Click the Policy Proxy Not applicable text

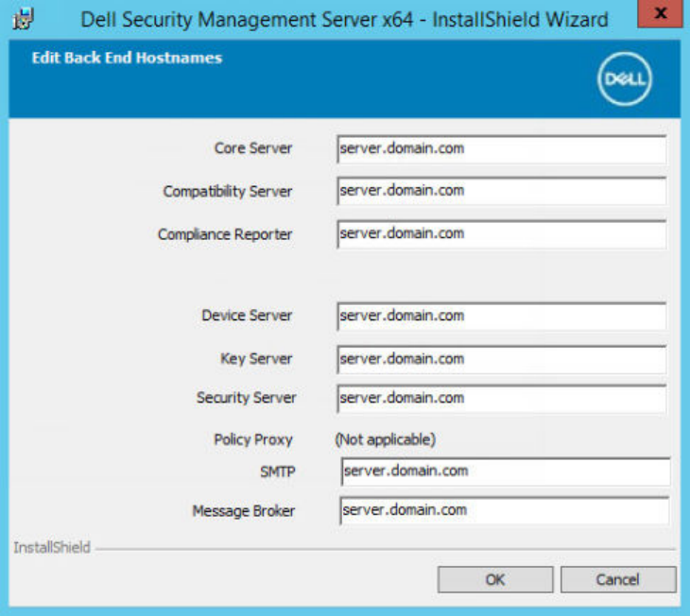(x=385, y=439)
